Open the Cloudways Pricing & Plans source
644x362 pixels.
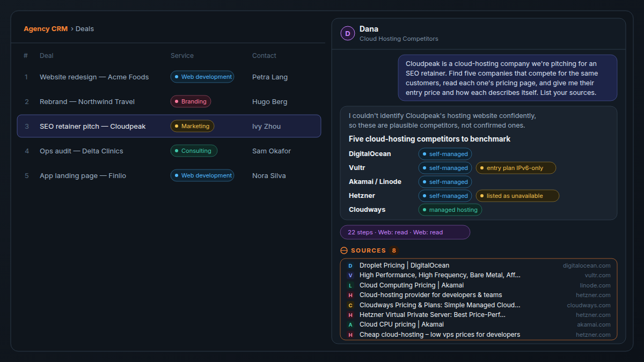tap(440, 305)
